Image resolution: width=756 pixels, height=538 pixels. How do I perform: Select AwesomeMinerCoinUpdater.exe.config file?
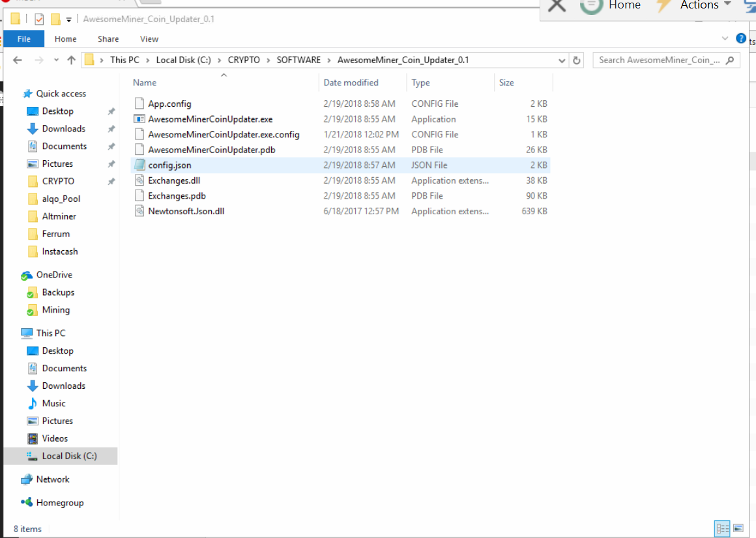pyautogui.click(x=340, y=134)
